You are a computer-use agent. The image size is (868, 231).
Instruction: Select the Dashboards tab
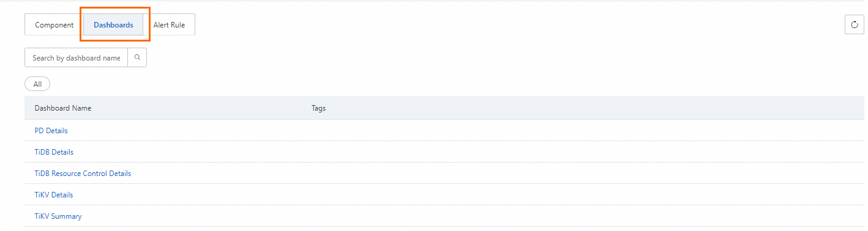113,25
